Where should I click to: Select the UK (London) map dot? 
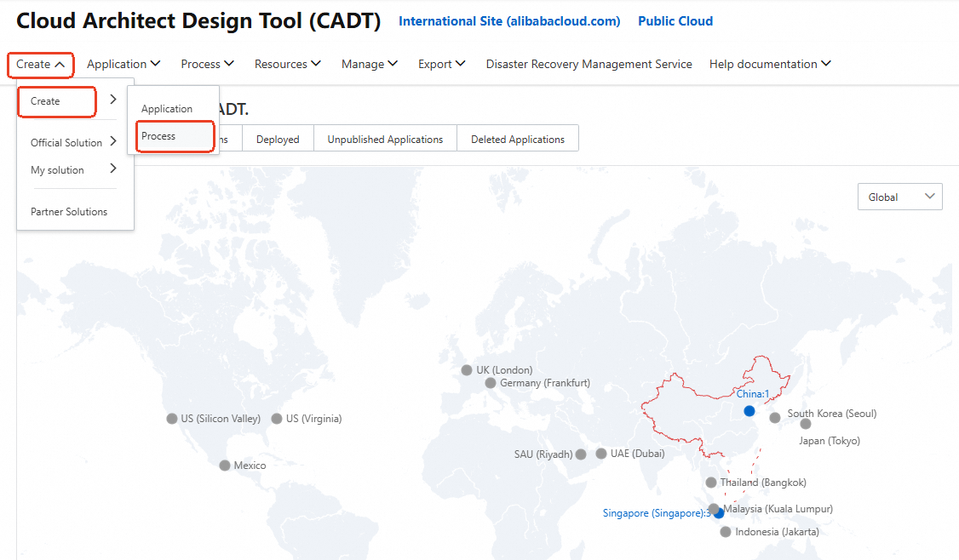pos(467,370)
